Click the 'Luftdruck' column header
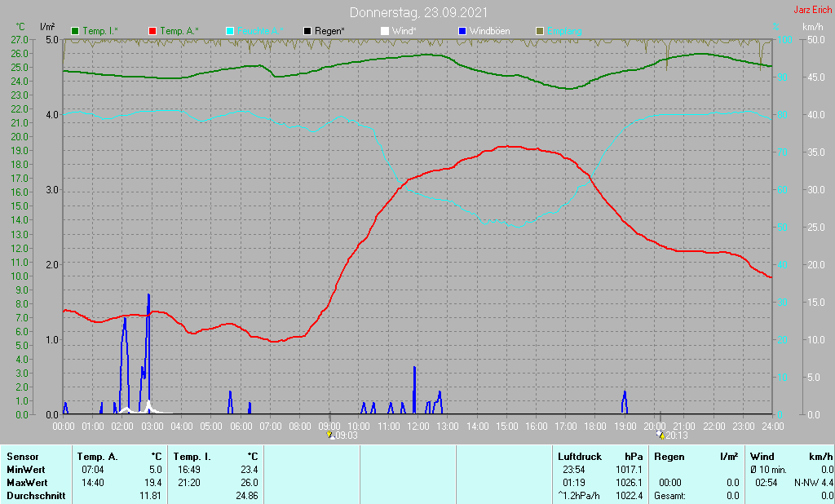Viewport: 835px width, 504px height. [x=580, y=457]
